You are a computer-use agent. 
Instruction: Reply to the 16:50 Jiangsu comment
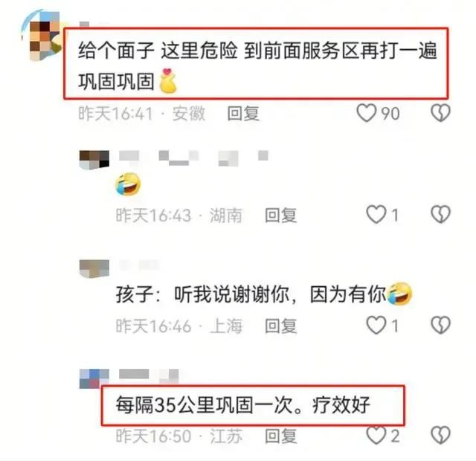click(x=280, y=436)
